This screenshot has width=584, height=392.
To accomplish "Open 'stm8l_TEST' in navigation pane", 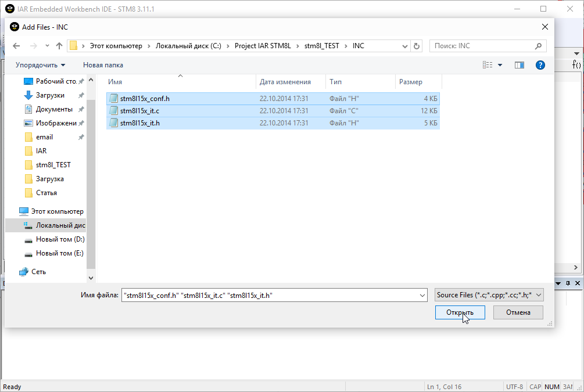I will pyautogui.click(x=53, y=165).
